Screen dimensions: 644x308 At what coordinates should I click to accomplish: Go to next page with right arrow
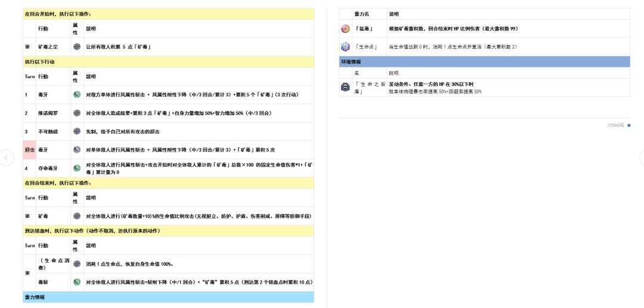point(642,158)
